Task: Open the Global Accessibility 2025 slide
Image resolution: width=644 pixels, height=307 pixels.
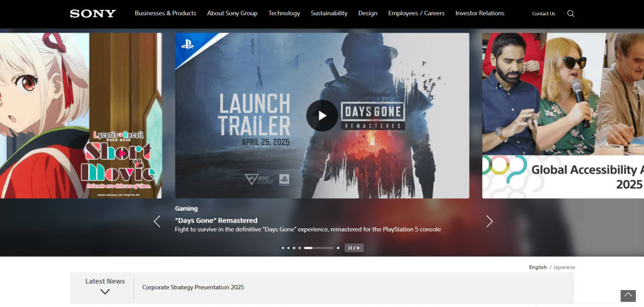Action: (563, 116)
